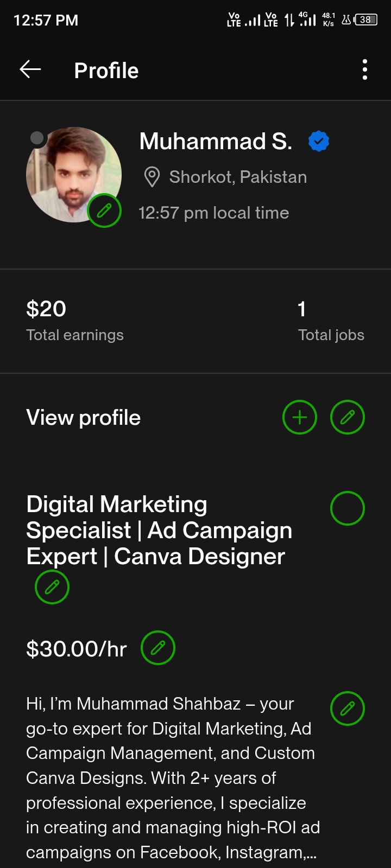Tap the location pin icon
This screenshot has height=868, width=391.
[x=152, y=177]
